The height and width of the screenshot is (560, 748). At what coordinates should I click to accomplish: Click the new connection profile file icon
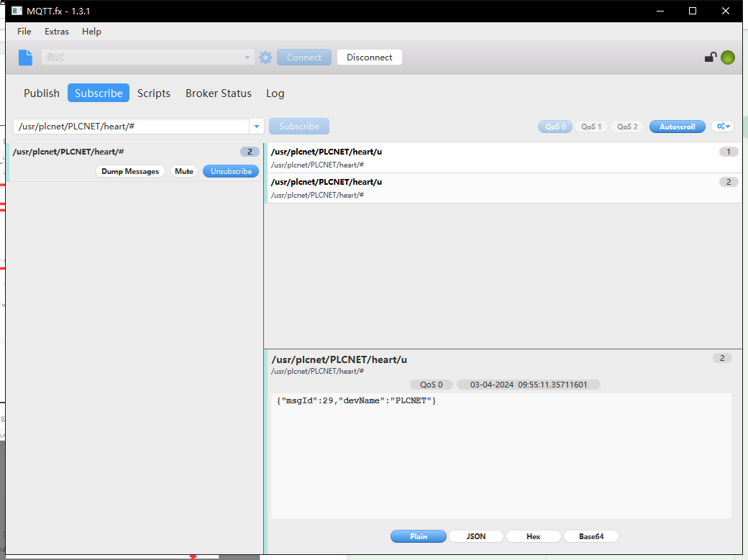(26, 58)
